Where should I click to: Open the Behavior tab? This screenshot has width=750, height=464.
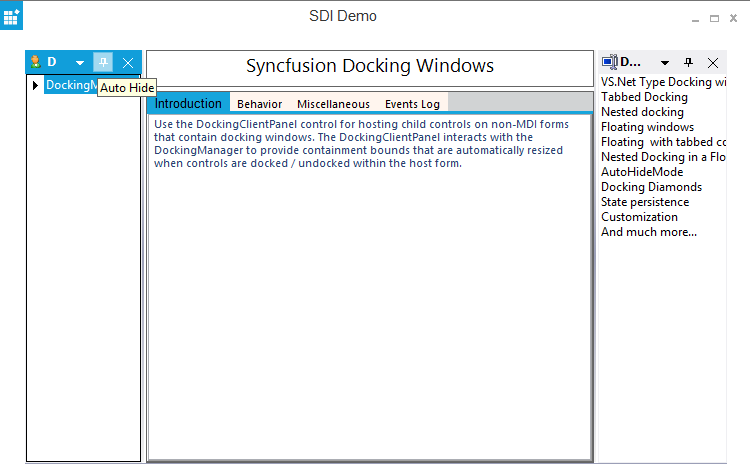pyautogui.click(x=259, y=104)
